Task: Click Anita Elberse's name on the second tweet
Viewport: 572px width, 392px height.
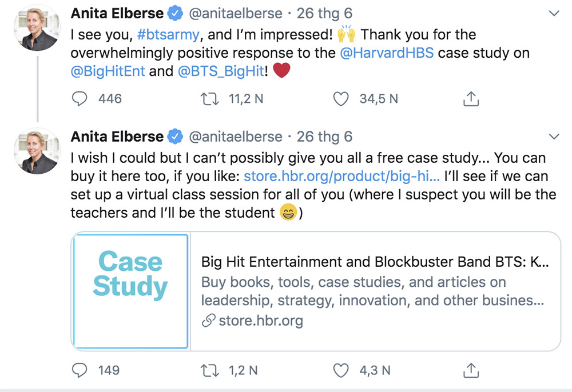Action: 117,137
